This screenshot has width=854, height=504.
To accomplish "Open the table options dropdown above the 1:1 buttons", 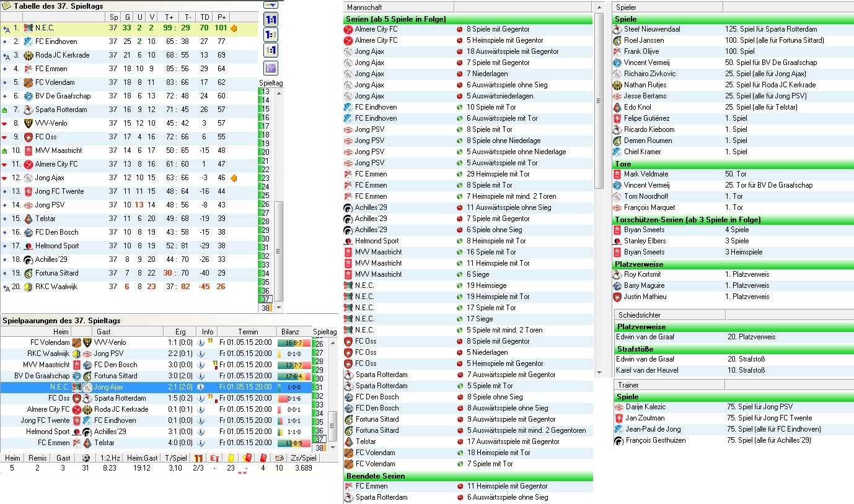I will pos(271,5).
